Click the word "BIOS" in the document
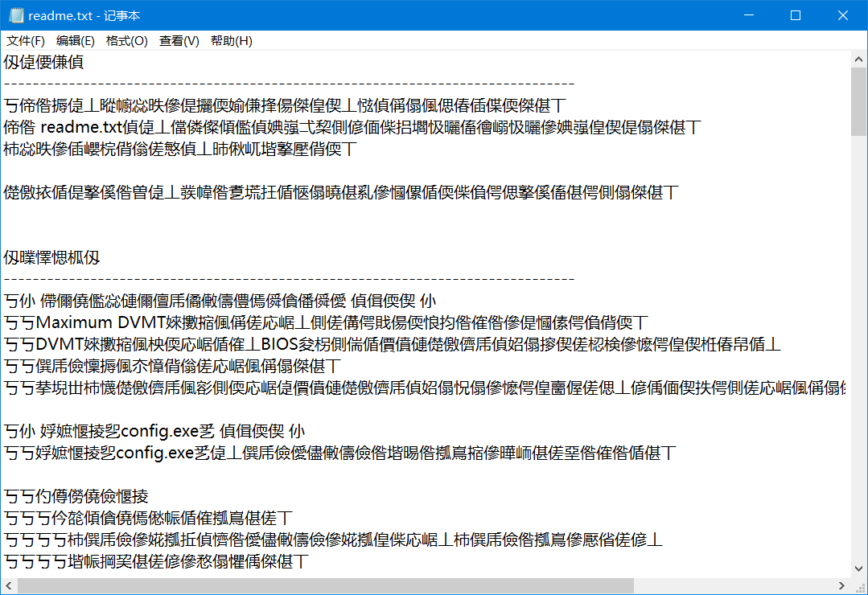 coord(280,344)
